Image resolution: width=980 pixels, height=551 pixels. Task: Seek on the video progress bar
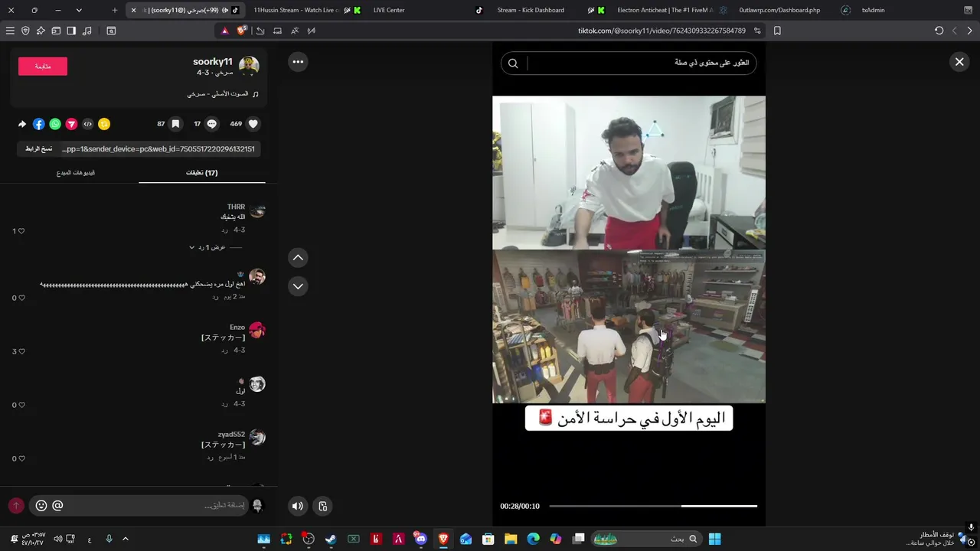653,506
